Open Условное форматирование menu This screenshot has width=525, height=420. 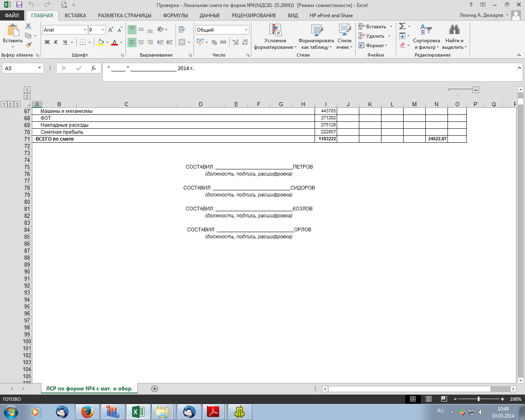275,37
